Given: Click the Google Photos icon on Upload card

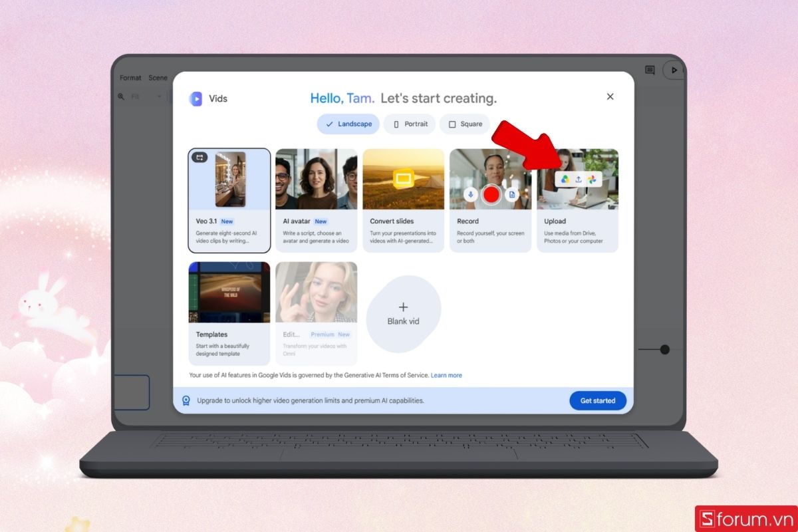Looking at the screenshot, I should point(592,179).
